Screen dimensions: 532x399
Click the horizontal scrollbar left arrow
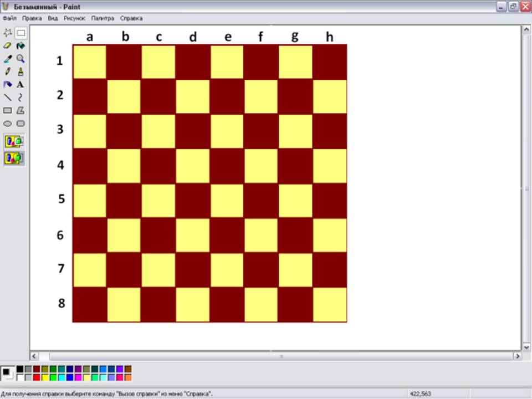click(x=34, y=356)
